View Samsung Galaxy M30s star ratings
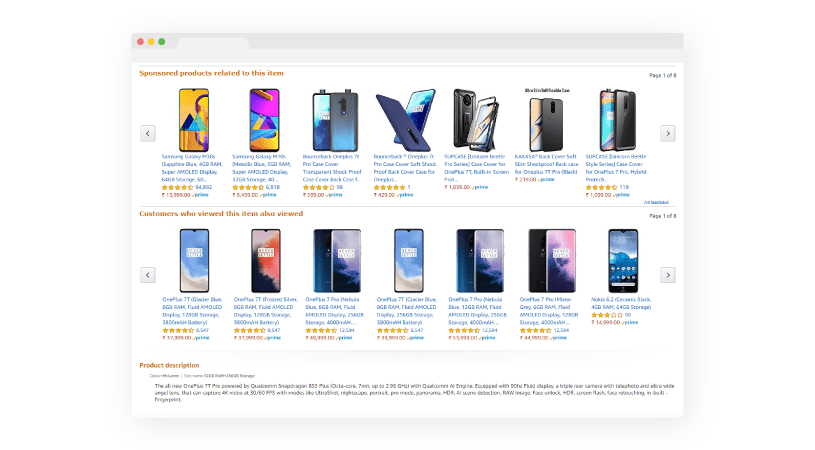815x450 pixels. coord(177,188)
